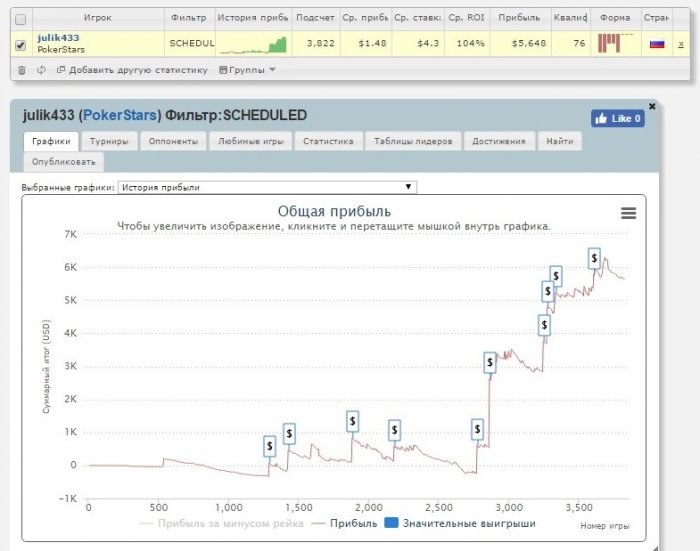Click the trash delete icon below player row
The width and height of the screenshot is (700, 551).
pos(22,70)
